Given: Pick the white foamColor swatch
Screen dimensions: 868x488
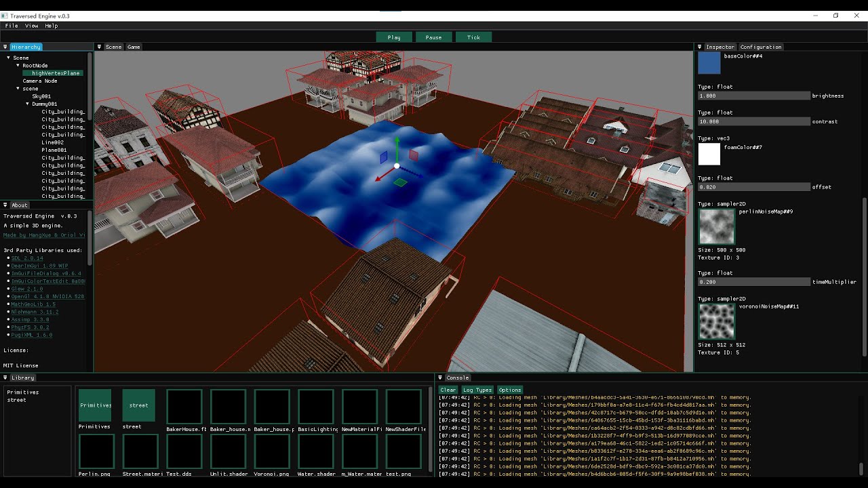Looking at the screenshot, I should [x=709, y=154].
